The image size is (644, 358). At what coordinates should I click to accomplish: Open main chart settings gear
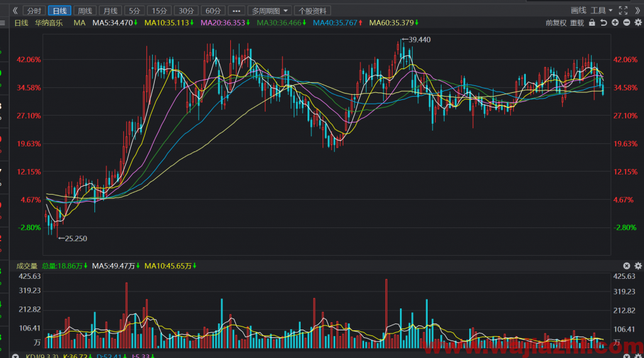pyautogui.click(x=638, y=23)
